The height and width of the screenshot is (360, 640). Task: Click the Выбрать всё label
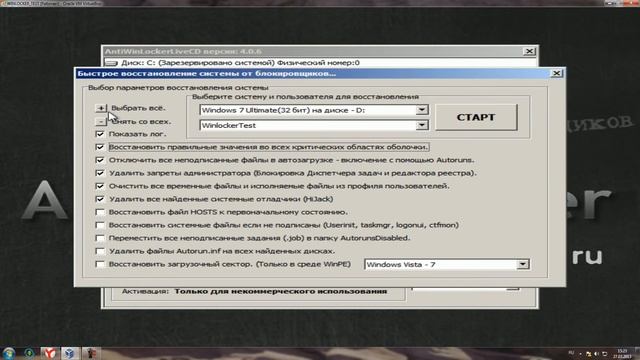pos(138,108)
